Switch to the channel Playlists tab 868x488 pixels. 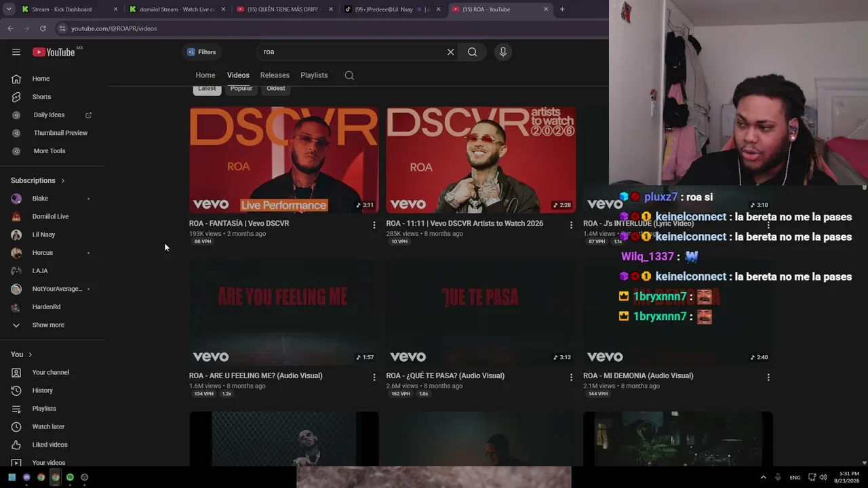[x=314, y=75]
